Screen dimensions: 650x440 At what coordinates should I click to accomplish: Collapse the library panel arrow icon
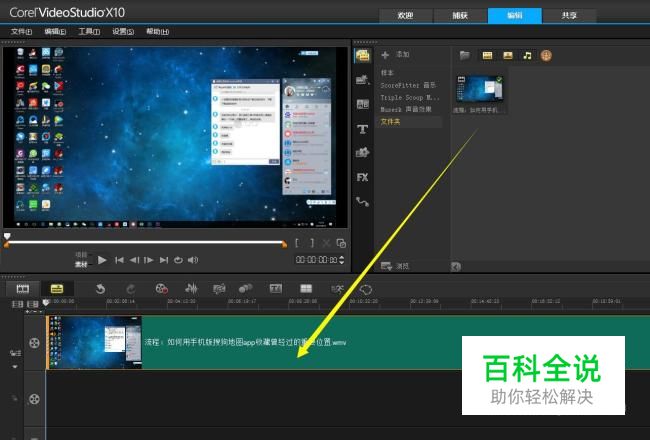(x=456, y=266)
